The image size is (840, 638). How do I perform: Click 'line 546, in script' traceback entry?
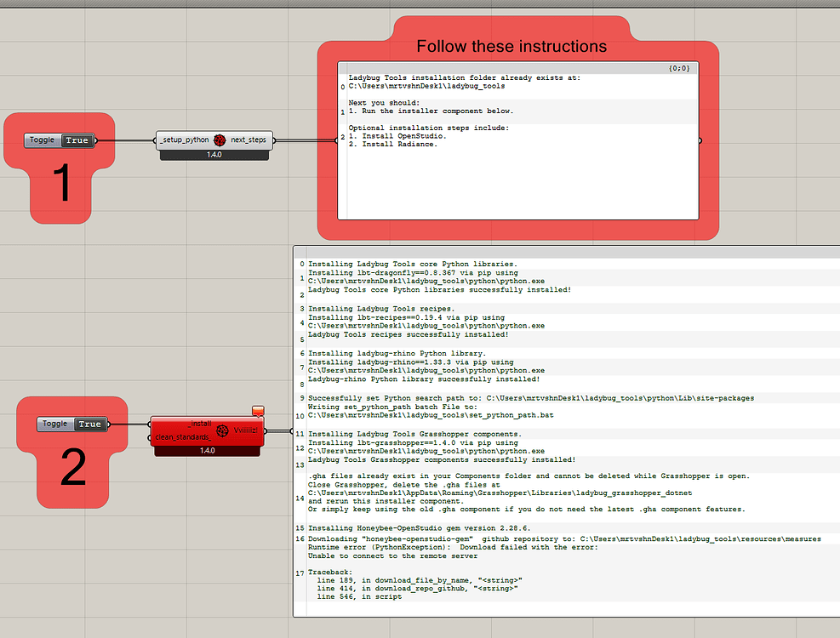[x=359, y=597]
